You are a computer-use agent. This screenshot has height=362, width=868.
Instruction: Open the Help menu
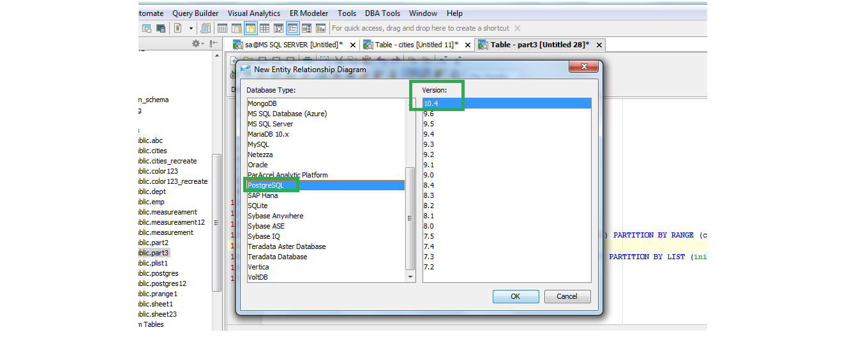pos(455,13)
